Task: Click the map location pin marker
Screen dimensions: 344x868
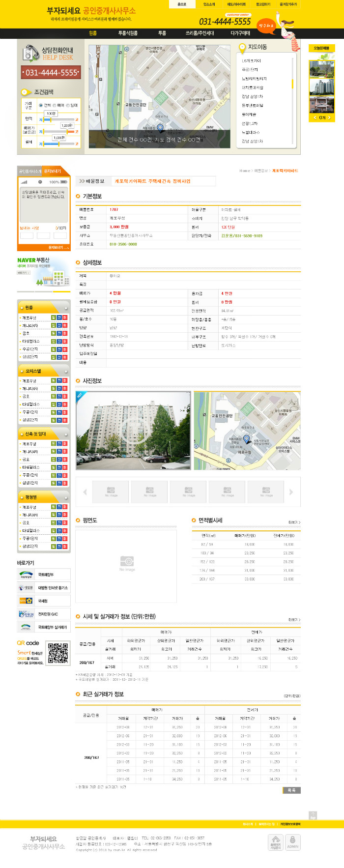Action: [160, 127]
